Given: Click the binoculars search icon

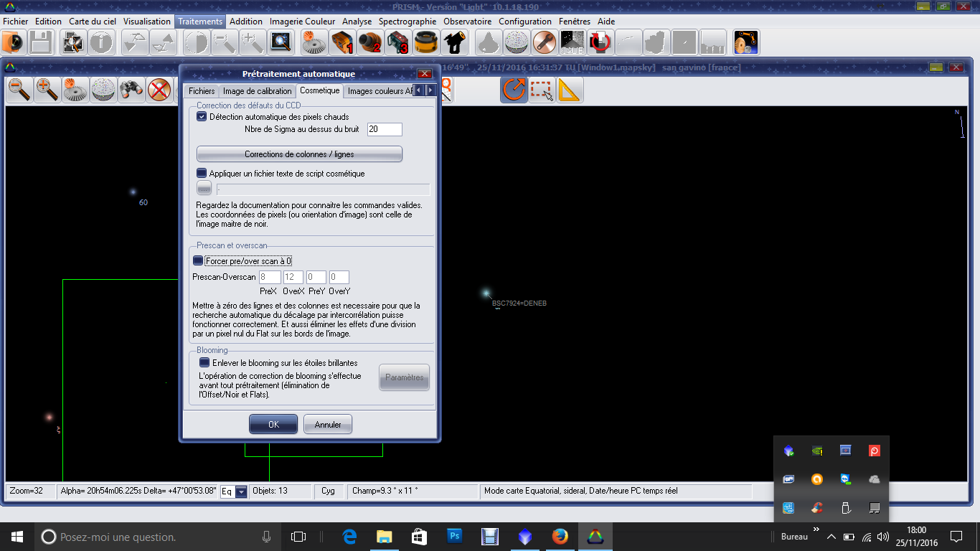Looking at the screenshot, I should 131,90.
